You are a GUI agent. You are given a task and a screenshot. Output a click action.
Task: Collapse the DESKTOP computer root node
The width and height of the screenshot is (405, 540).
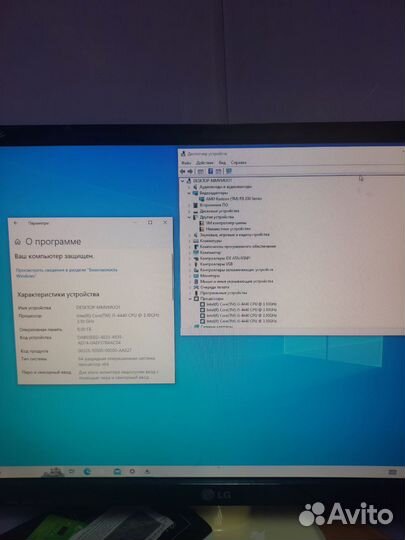[x=183, y=180]
